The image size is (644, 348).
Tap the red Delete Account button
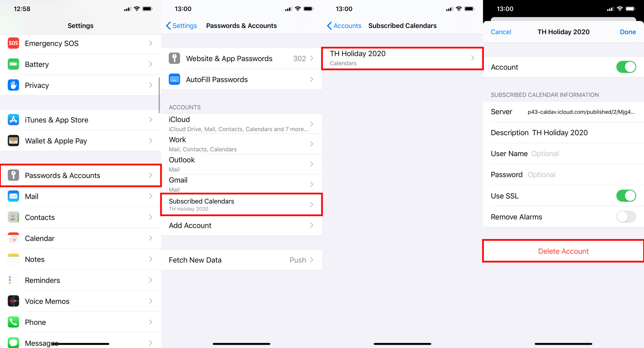563,251
